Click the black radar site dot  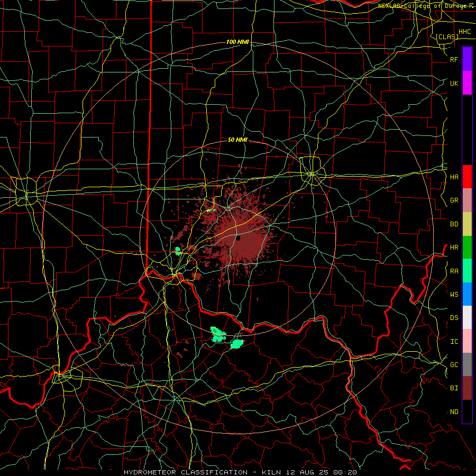[x=239, y=239]
